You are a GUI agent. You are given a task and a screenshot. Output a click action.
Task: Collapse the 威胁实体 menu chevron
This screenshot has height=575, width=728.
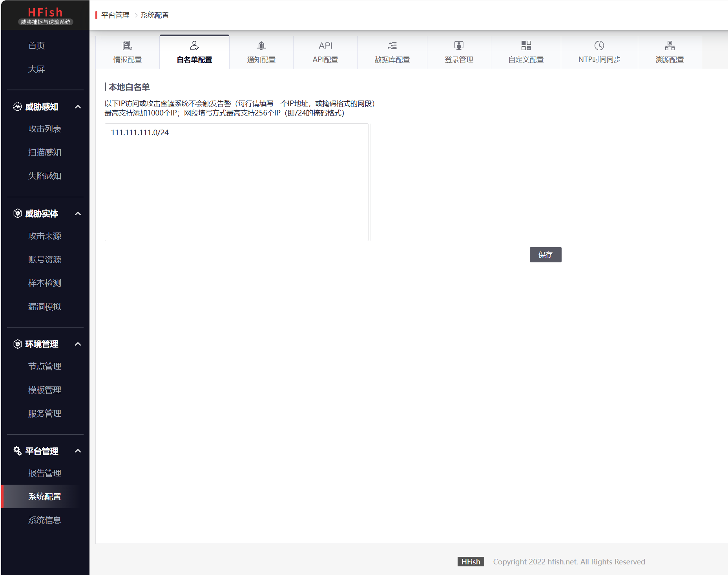pyautogui.click(x=78, y=214)
